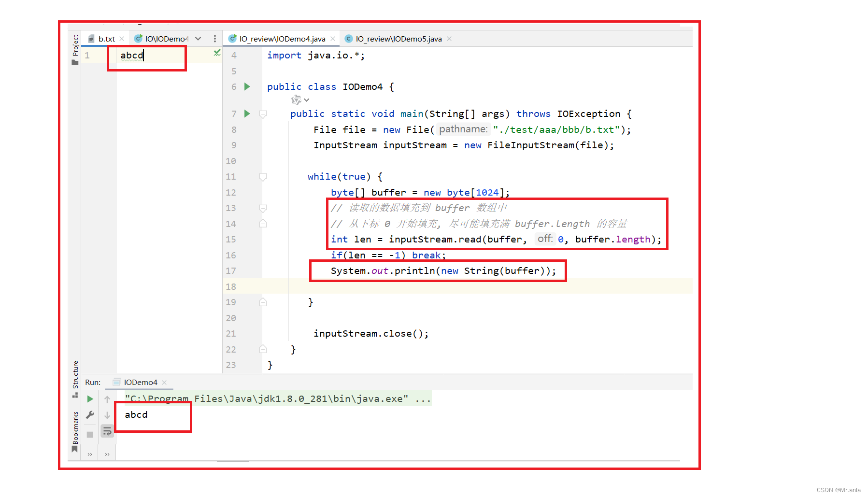The width and height of the screenshot is (868, 497).
Task: Collapse the while loop fold on line 11
Action: click(x=263, y=177)
